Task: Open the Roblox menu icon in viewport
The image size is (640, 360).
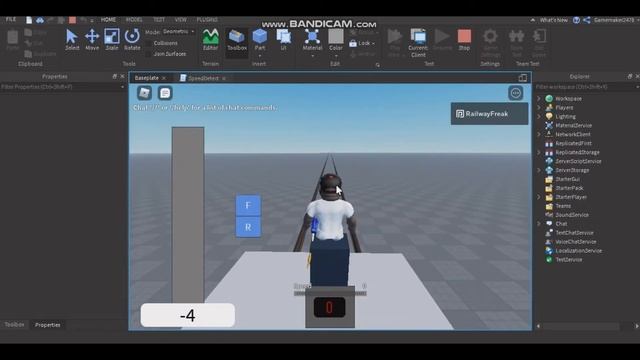Action: pos(144,93)
